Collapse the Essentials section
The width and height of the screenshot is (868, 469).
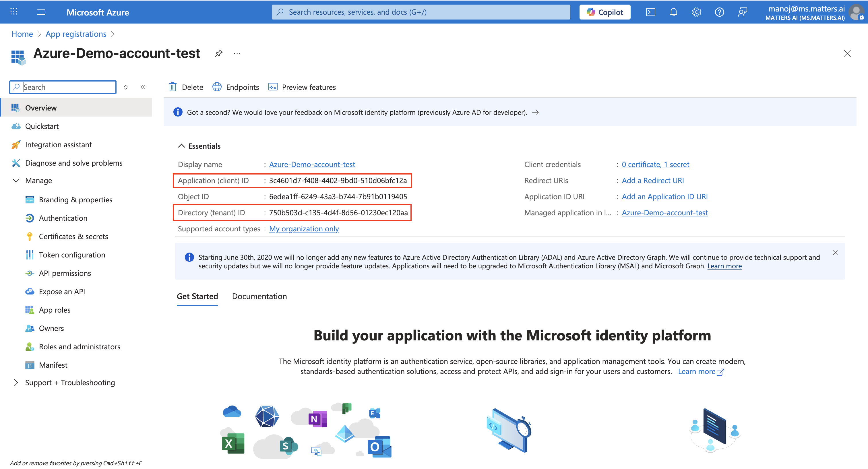click(x=181, y=146)
